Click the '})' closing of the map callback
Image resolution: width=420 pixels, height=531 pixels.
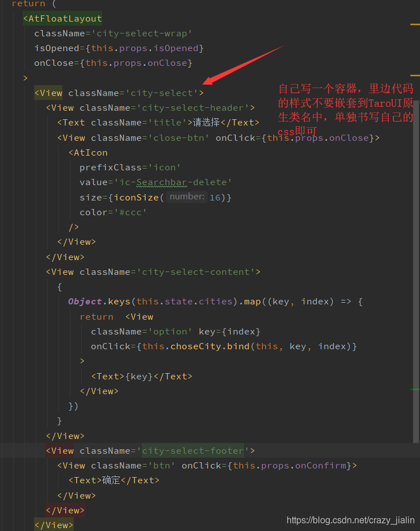pyautogui.click(x=73, y=407)
